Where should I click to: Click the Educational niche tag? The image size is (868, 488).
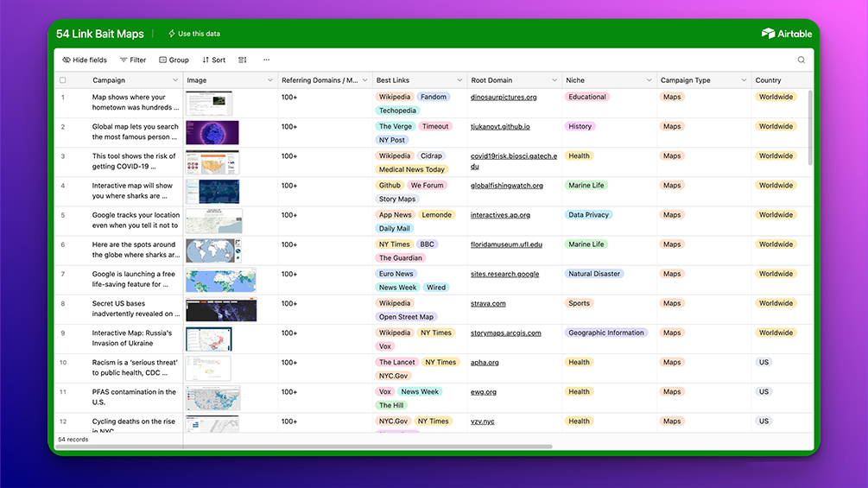pos(586,97)
